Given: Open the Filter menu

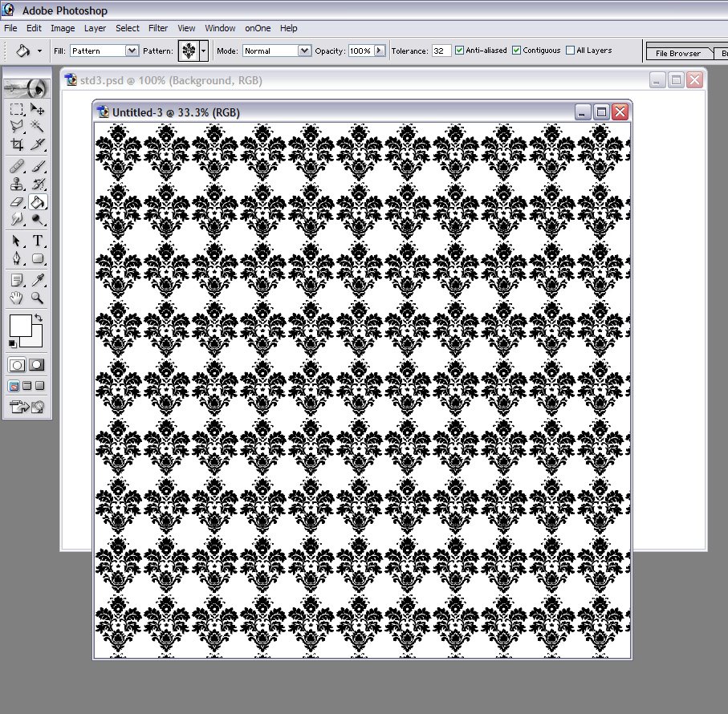Looking at the screenshot, I should (x=158, y=28).
